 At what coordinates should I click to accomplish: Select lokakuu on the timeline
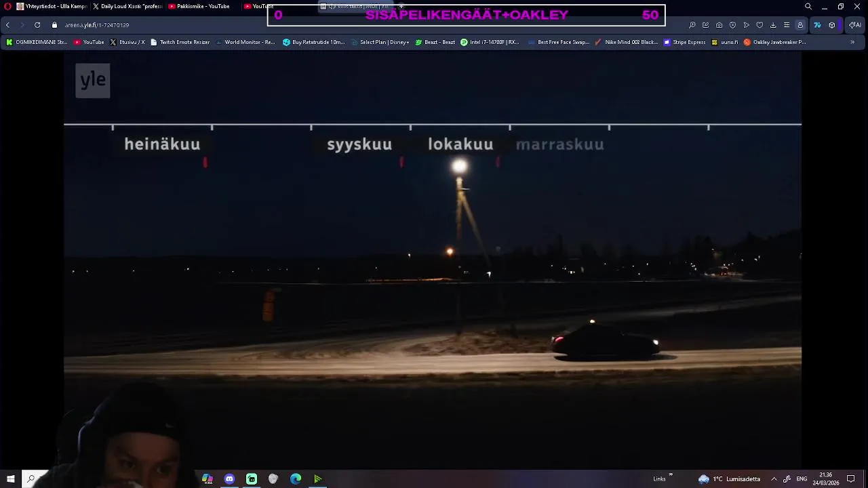point(460,144)
